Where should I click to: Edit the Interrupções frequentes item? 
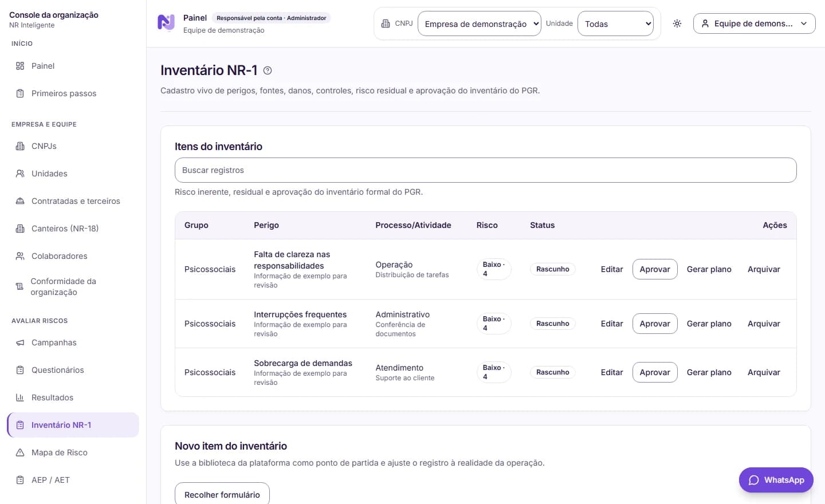(x=612, y=324)
